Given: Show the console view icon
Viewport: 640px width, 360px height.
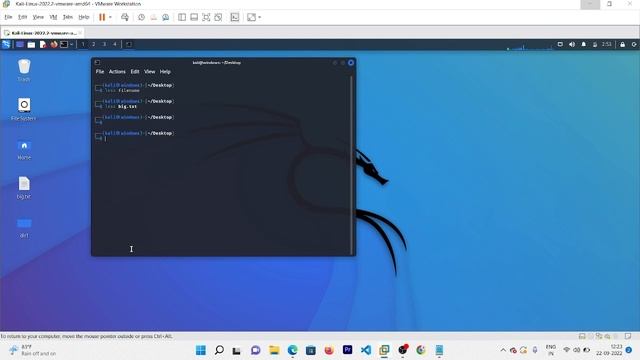Looking at the screenshot, I should pyautogui.click(x=235, y=17).
